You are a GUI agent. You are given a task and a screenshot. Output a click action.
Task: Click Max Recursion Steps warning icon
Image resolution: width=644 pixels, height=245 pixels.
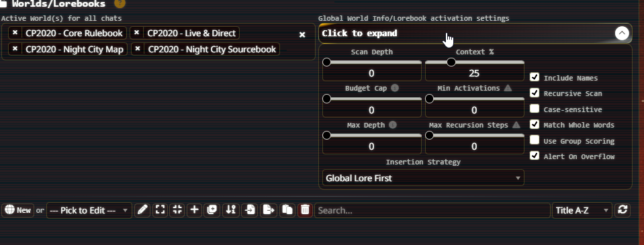(x=516, y=125)
